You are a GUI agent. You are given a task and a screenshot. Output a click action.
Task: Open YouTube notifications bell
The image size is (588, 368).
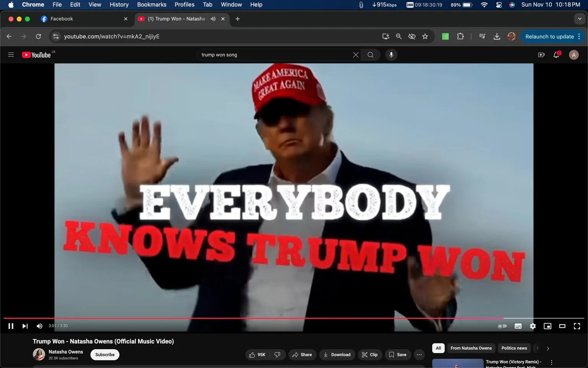pos(556,54)
